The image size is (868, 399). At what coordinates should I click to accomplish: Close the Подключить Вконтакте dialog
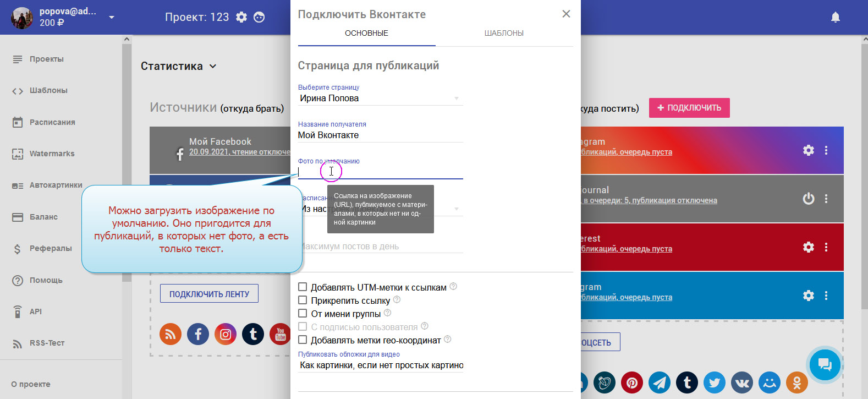click(566, 14)
